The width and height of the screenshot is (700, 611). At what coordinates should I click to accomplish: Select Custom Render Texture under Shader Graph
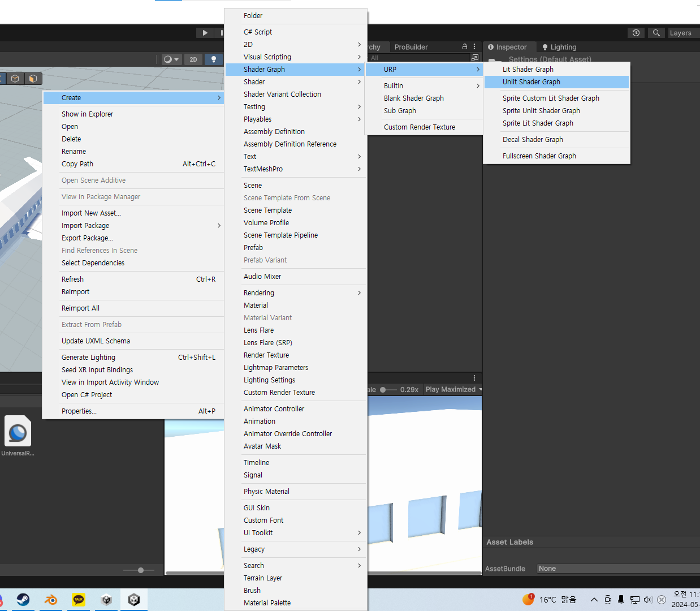tap(424, 127)
